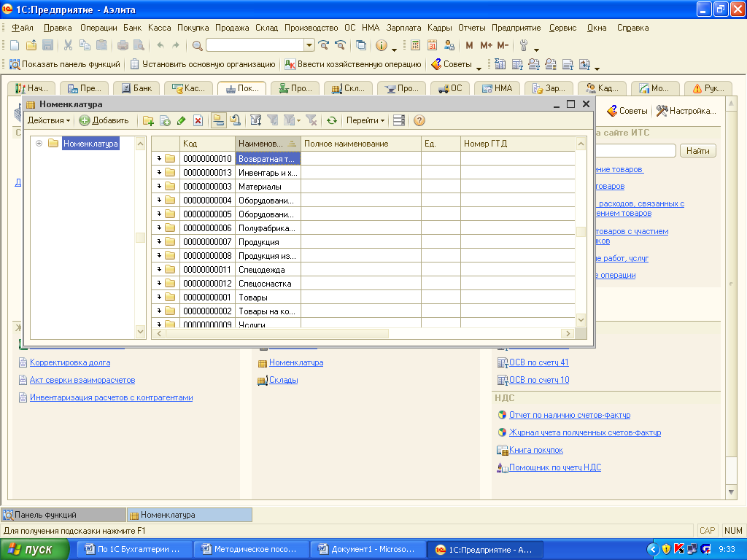Open the ОСВ по счету 41 link
The height and width of the screenshot is (560, 747).
[539, 362]
